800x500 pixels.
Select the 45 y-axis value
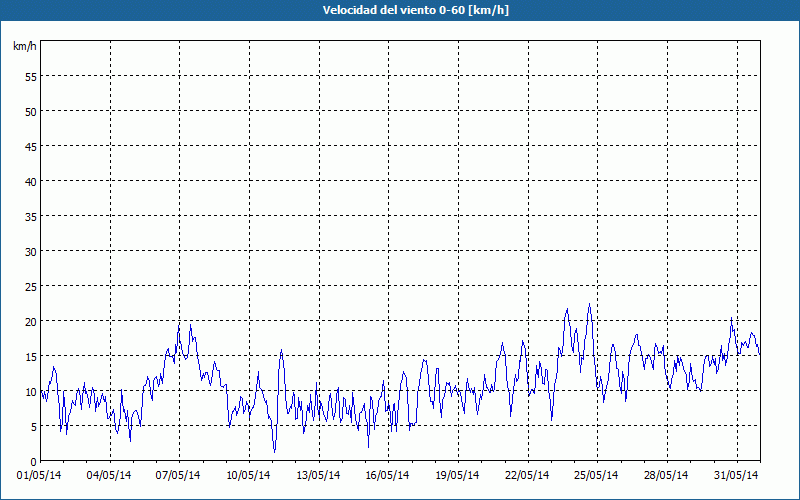click(x=31, y=146)
